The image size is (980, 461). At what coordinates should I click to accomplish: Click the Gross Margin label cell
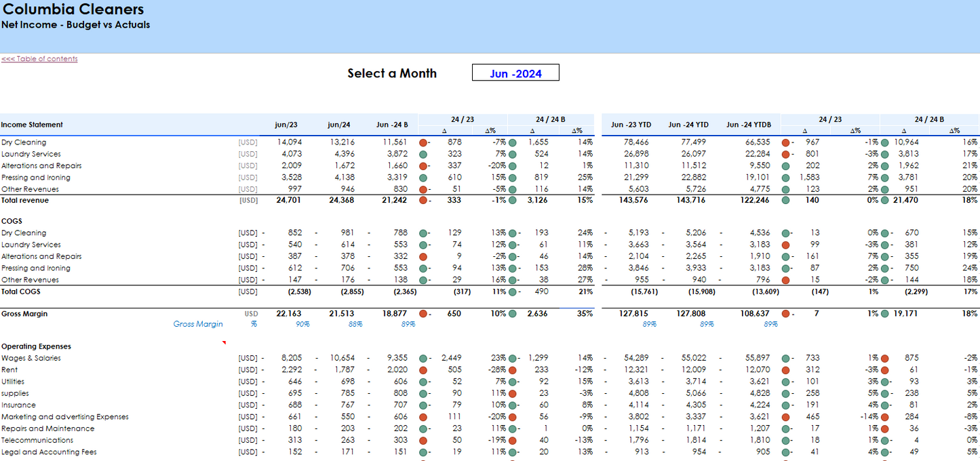coord(24,314)
